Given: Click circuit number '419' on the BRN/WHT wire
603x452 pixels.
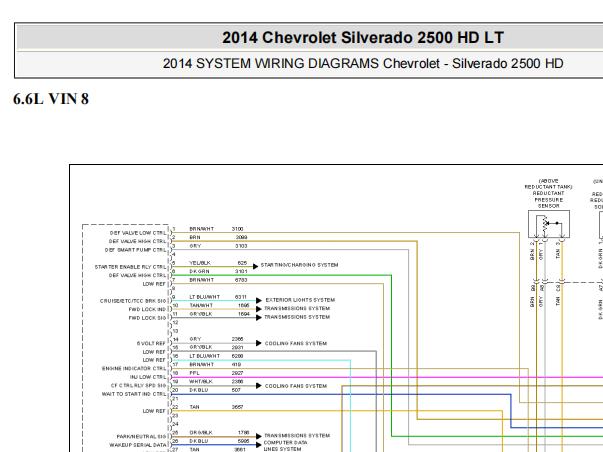Looking at the screenshot, I should pos(236,364).
